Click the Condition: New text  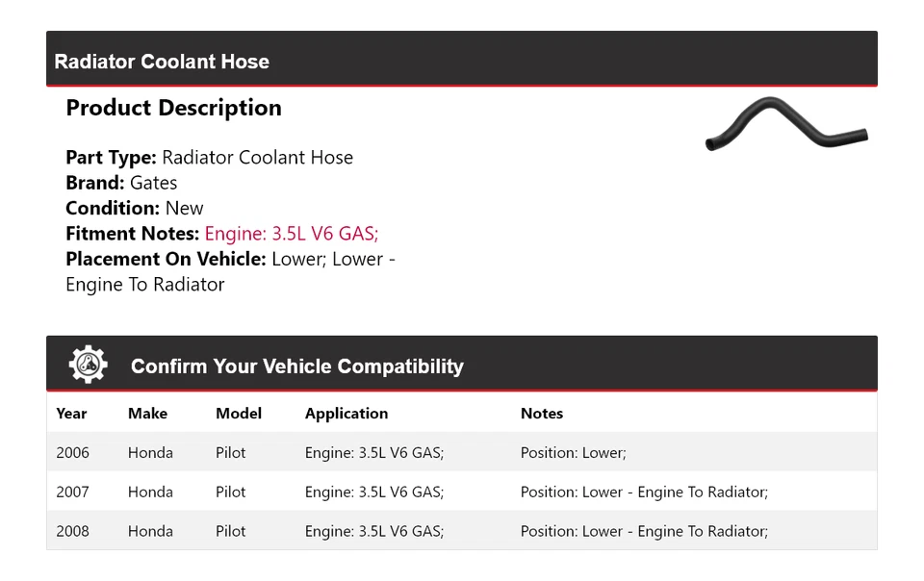(x=135, y=208)
